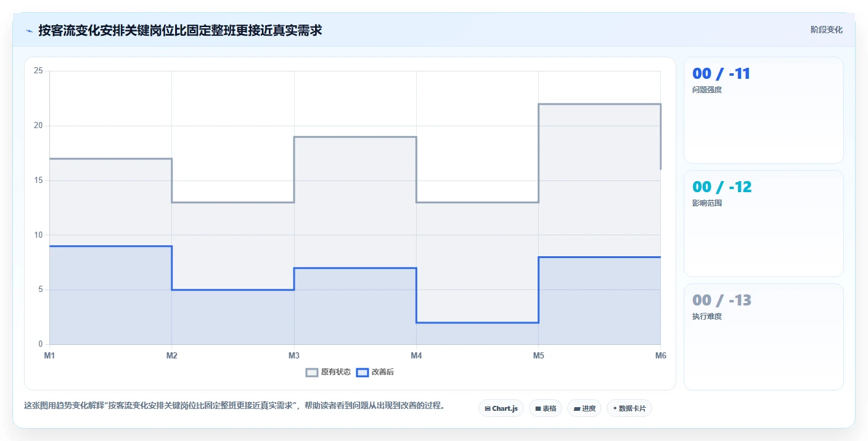Click the 00 / -12 value

coord(722,187)
